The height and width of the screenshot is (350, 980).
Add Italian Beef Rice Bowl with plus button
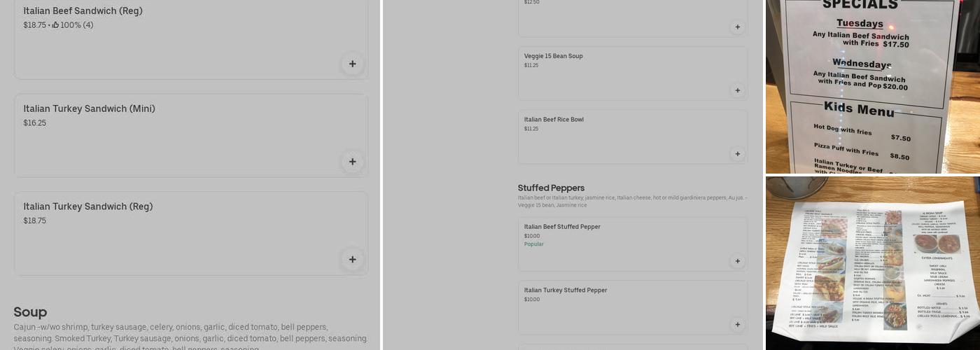(737, 154)
